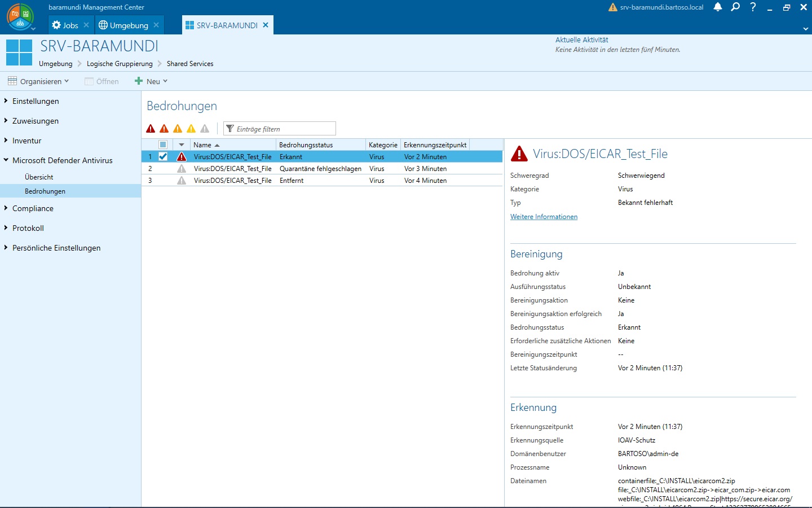This screenshot has width=812, height=508.
Task: Click the Schwerwiegend severity value
Action: 641,176
